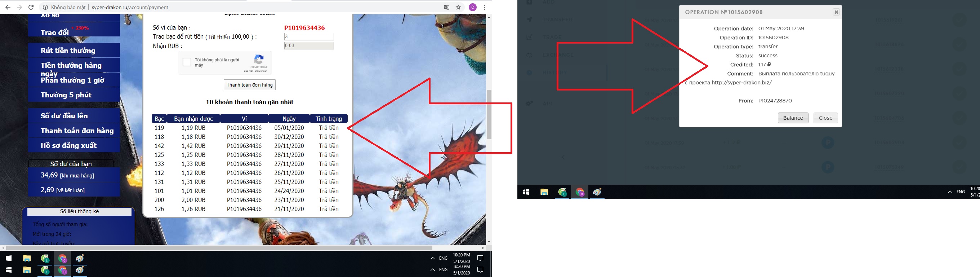Click the "Nhận RUB" field showing 0.03
The width and height of the screenshot is (980, 277).
point(309,46)
